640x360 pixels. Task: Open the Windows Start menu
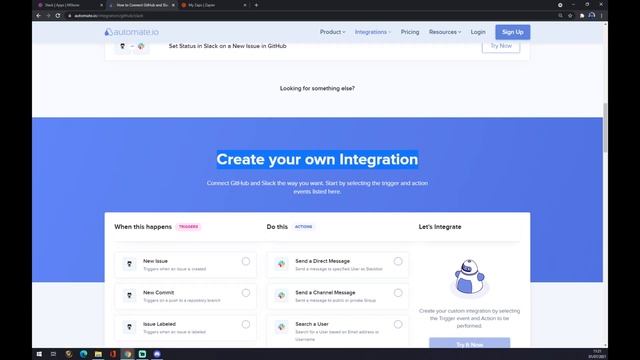39,354
